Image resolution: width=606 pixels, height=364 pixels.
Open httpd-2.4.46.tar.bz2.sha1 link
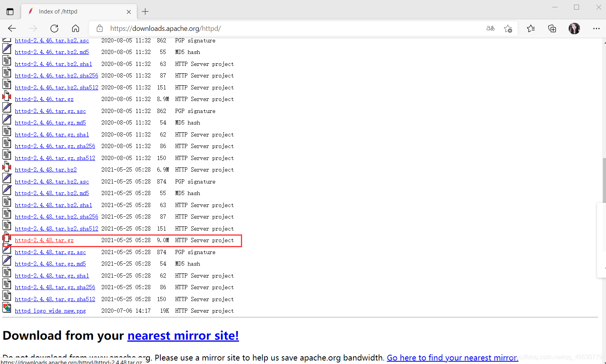pos(54,64)
